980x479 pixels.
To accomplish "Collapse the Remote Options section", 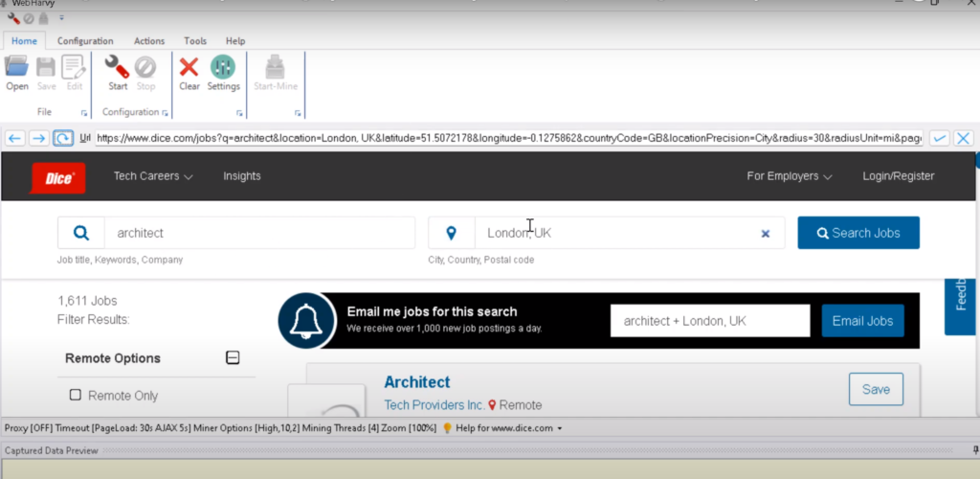I will [x=232, y=358].
